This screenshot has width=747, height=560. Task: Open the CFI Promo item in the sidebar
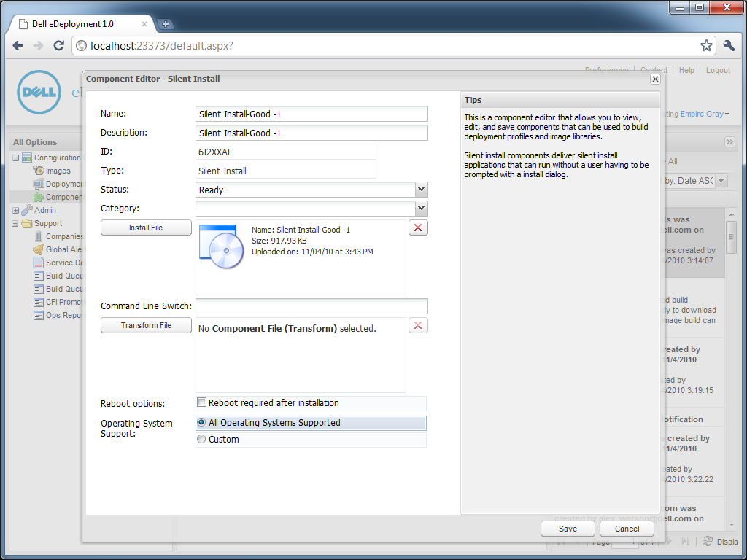pyautogui.click(x=58, y=302)
